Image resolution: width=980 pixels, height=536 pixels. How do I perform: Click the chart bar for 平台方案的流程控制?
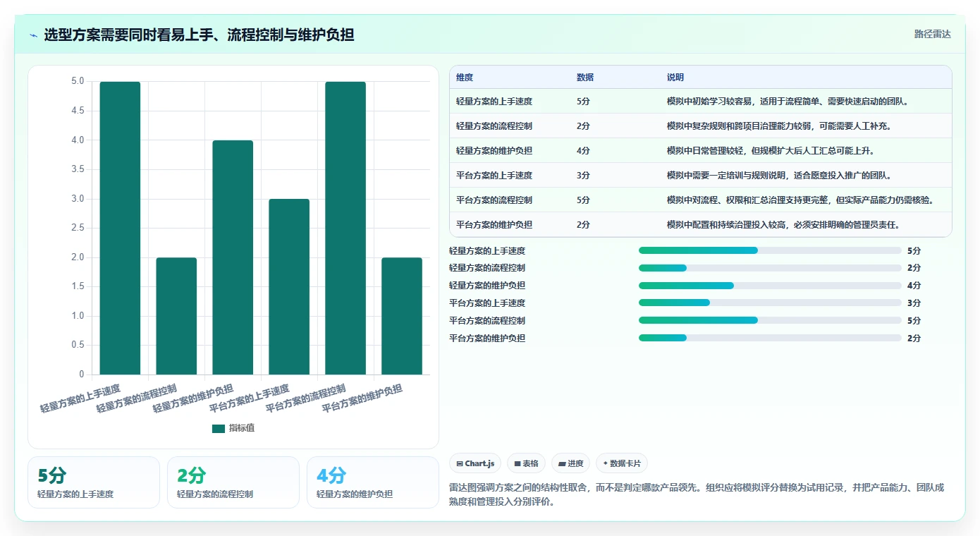(345, 228)
